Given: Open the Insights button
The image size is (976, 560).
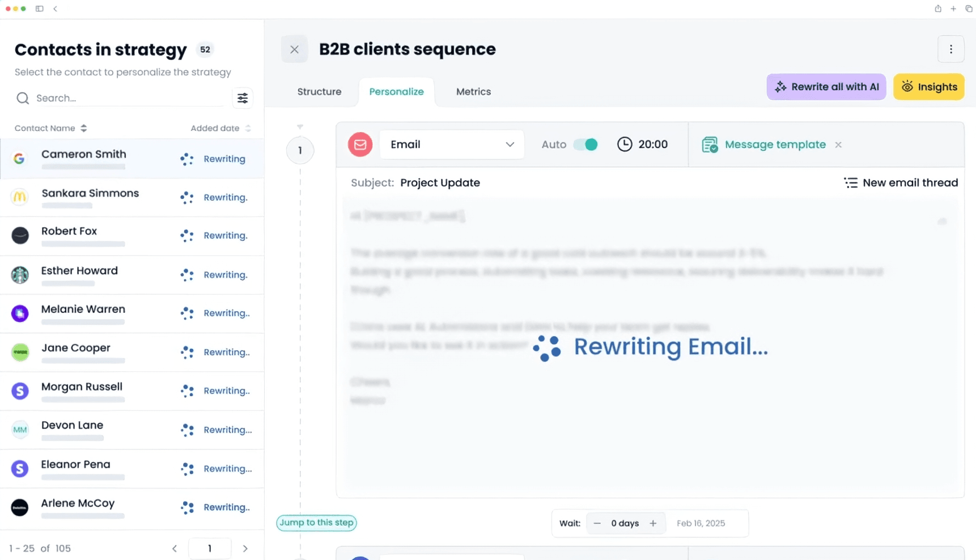Looking at the screenshot, I should pyautogui.click(x=928, y=87).
